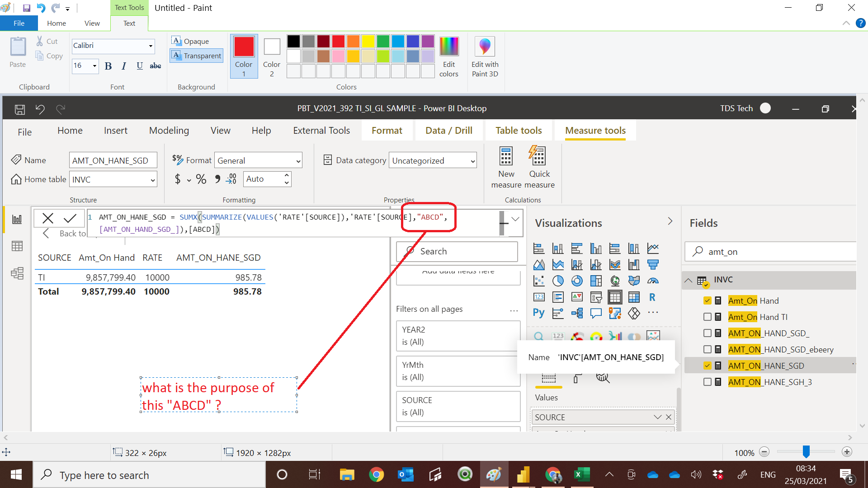Image resolution: width=868 pixels, height=488 pixels.
Task: Pick the black color swatch
Action: tap(293, 42)
